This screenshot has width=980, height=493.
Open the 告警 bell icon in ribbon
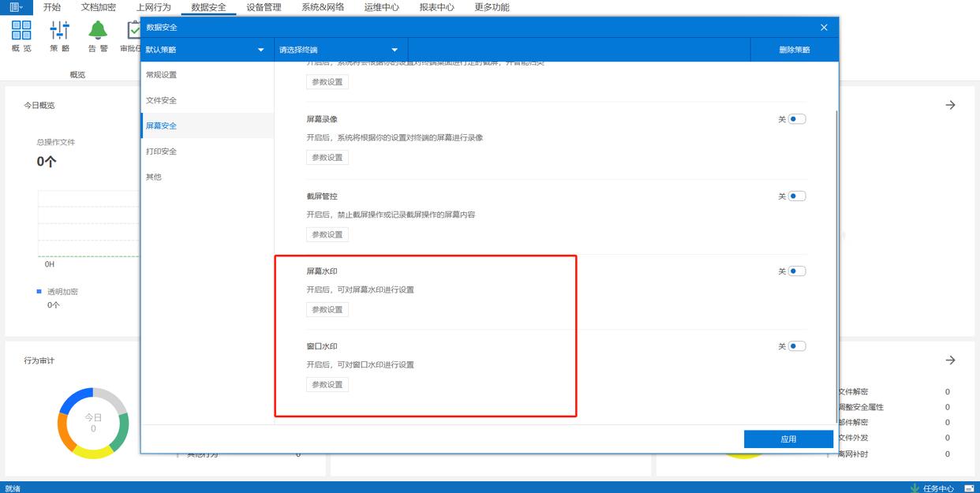pos(98,36)
